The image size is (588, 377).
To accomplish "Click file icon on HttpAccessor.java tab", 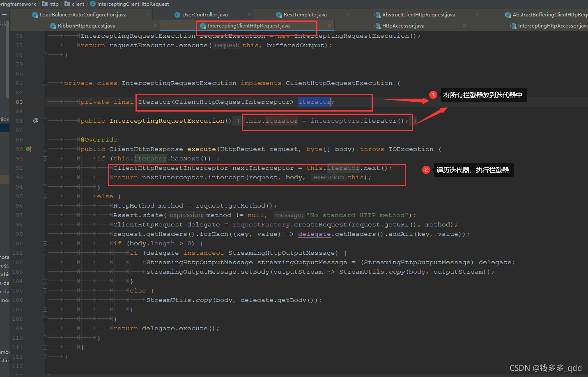I will tap(377, 26).
